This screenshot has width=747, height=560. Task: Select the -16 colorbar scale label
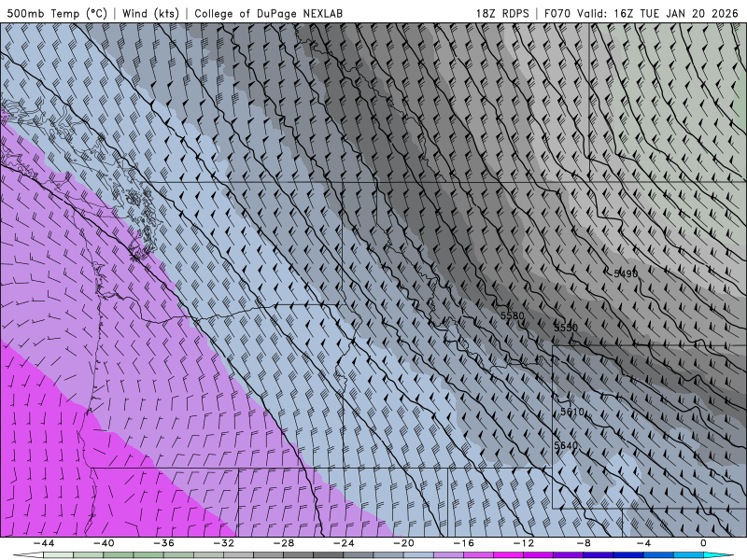[464, 543]
